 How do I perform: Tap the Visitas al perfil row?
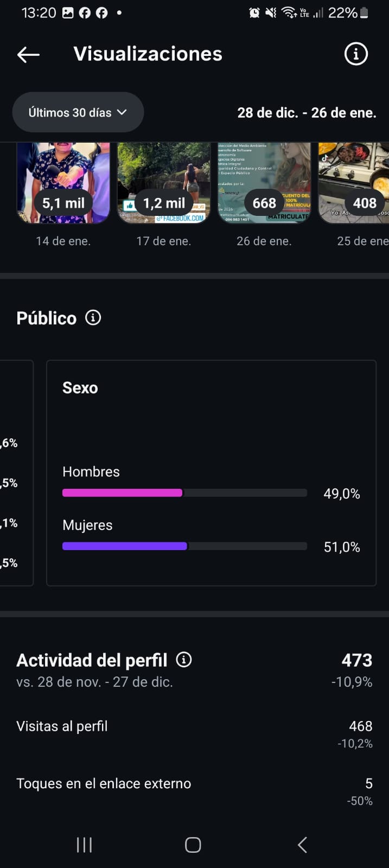tap(194, 733)
